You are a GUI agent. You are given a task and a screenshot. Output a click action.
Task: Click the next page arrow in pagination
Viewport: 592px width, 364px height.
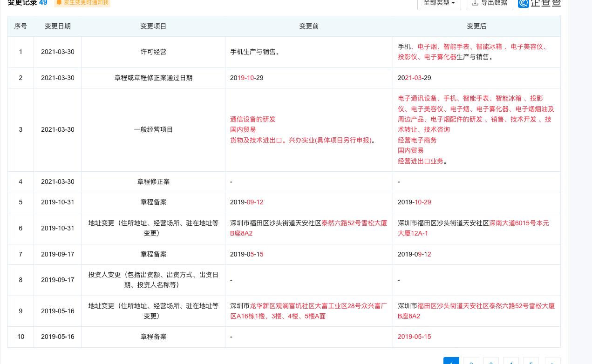[552, 364]
